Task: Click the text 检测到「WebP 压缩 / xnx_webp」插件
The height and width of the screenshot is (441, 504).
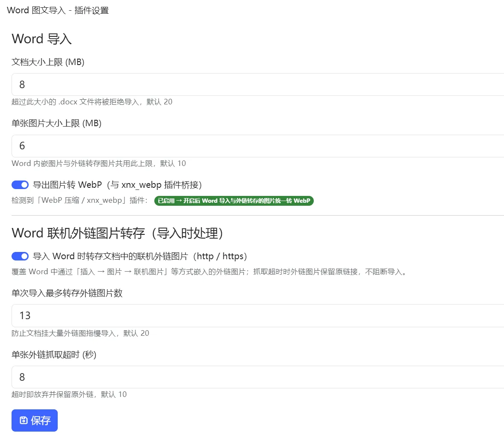Action: click(80, 200)
